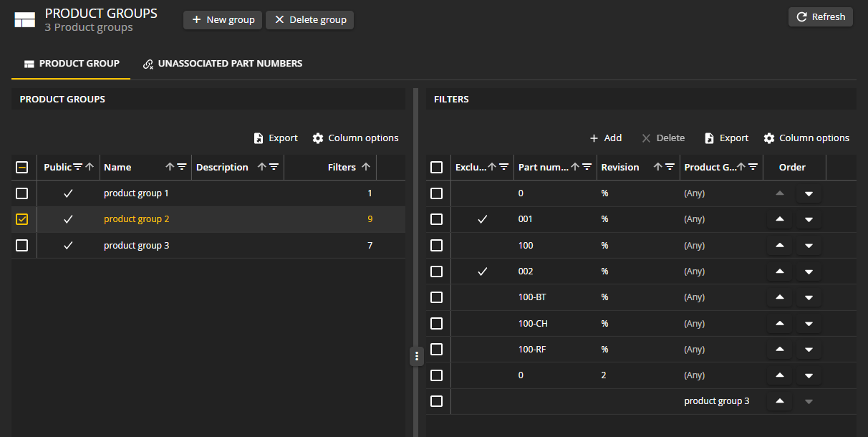This screenshot has height=437, width=868.
Task: Move filter 100 up one position
Action: pyautogui.click(x=780, y=246)
